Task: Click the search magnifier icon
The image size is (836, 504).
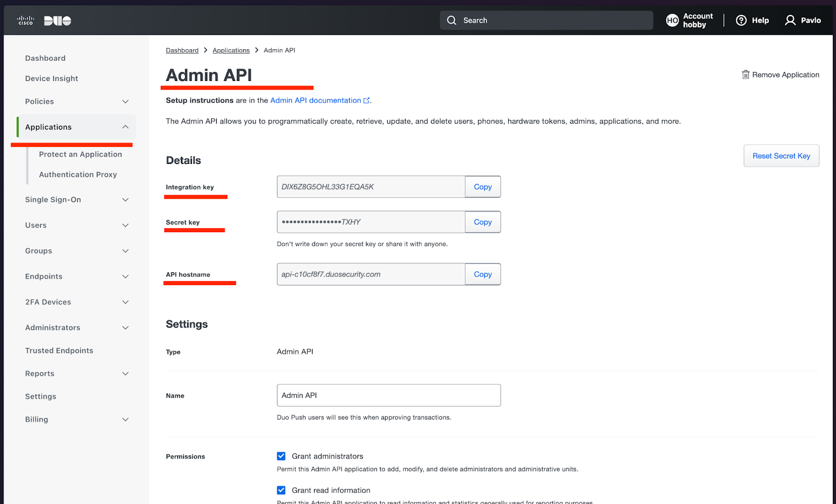Action: pyautogui.click(x=452, y=20)
